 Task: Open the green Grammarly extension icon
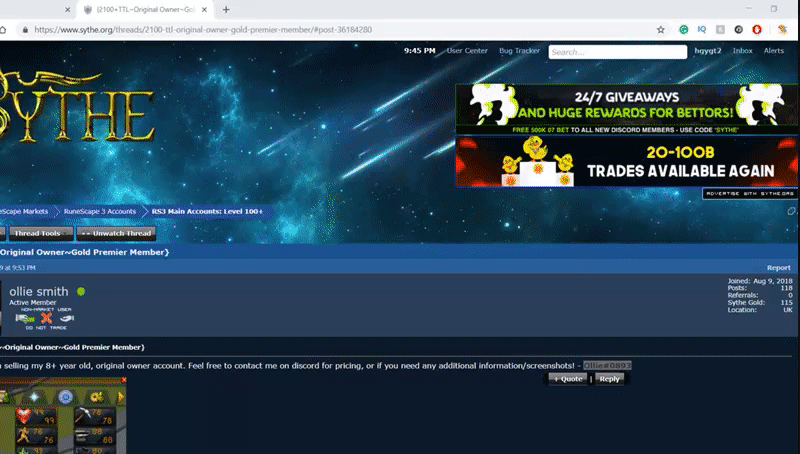[684, 30]
